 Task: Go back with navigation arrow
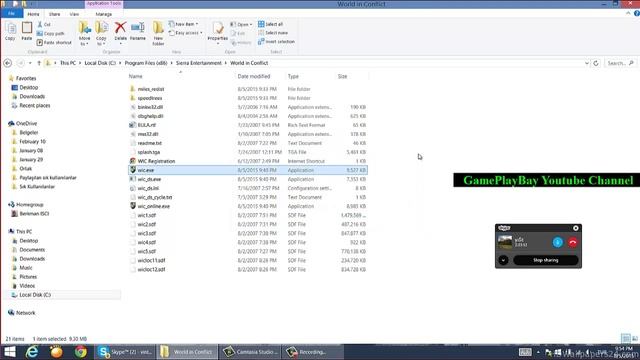click(x=7, y=63)
